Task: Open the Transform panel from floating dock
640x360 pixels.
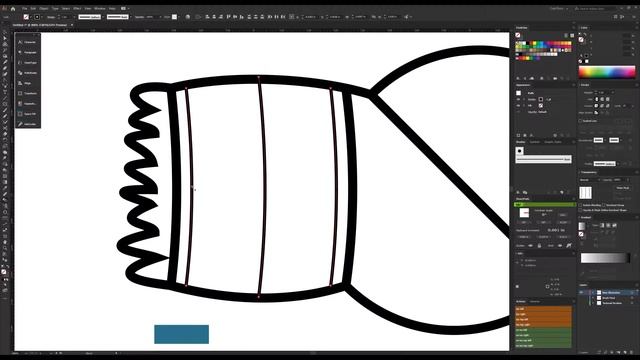Action: point(27,93)
